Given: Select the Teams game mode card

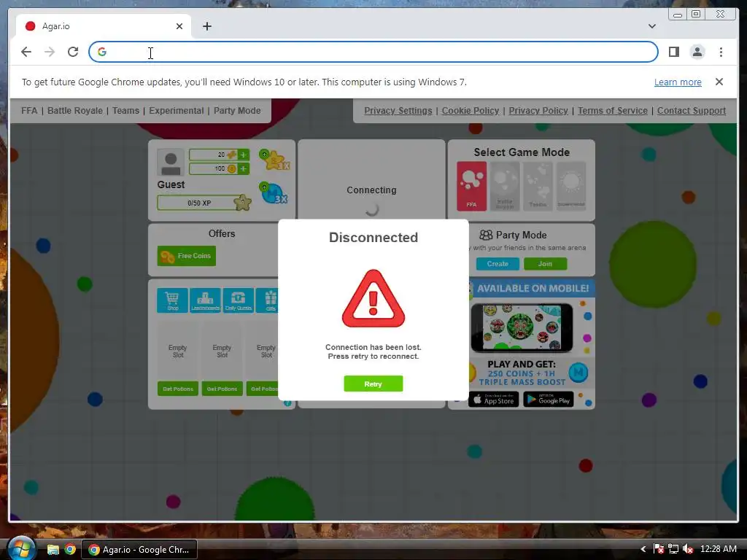Looking at the screenshot, I should pyautogui.click(x=538, y=186).
